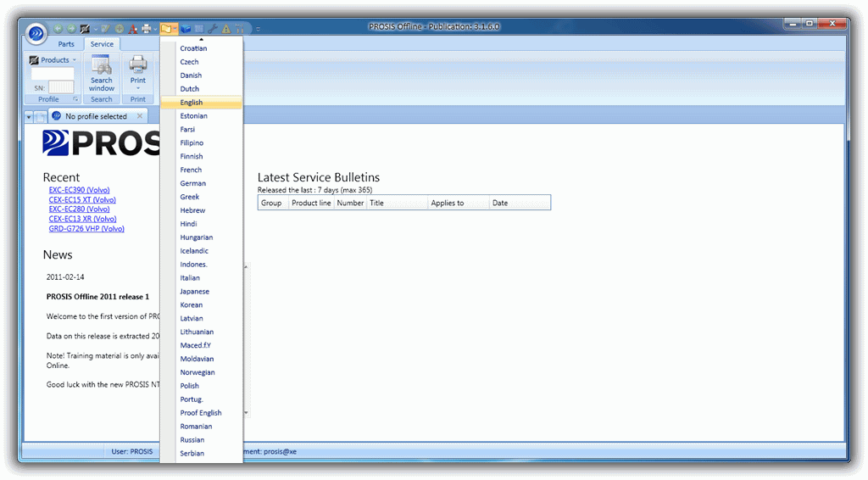Open recent profile CEX-EC15 XT (Volvo)
868x480 pixels.
[82, 199]
